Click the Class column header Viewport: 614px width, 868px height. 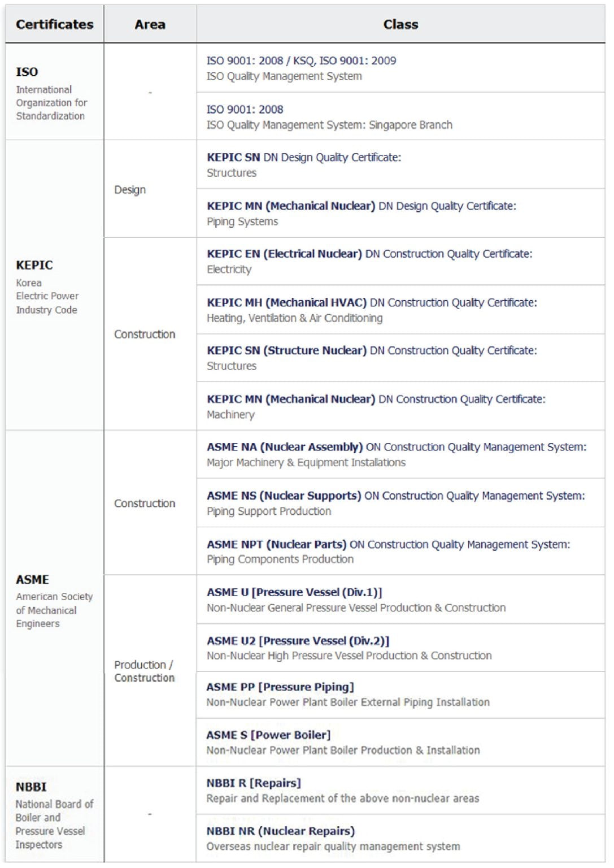coord(400,24)
